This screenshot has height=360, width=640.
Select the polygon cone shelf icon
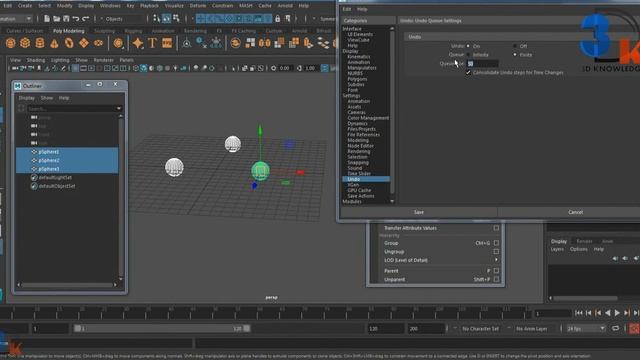pyautogui.click(x=54, y=43)
